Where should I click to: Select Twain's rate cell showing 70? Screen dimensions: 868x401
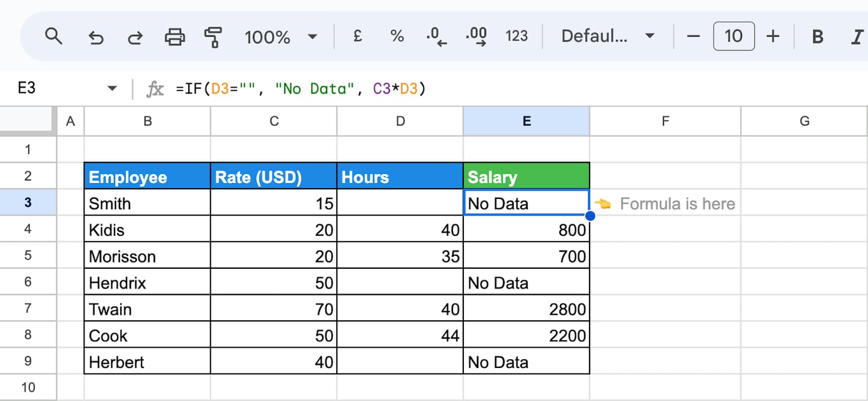coord(274,308)
